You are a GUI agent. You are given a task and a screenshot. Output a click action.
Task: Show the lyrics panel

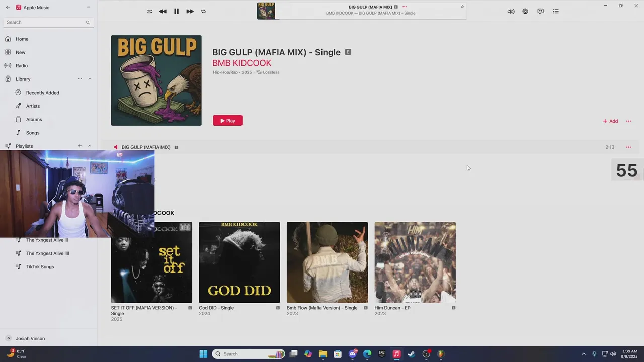540,11
